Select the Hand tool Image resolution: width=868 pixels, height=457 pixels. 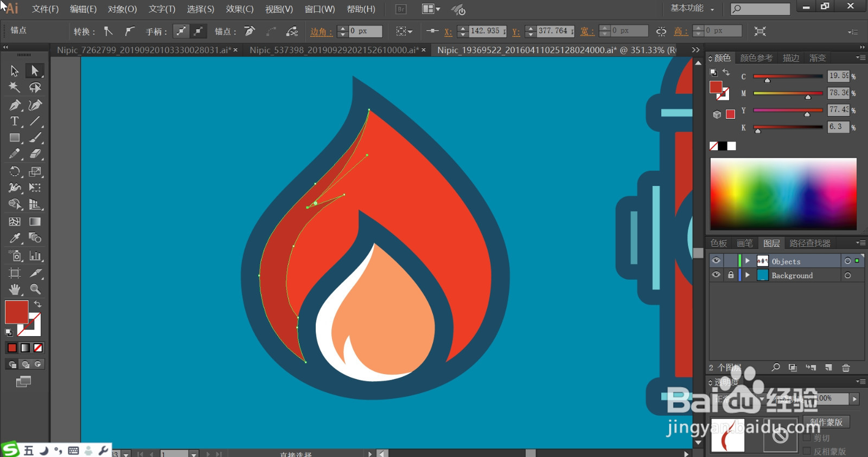tap(15, 289)
